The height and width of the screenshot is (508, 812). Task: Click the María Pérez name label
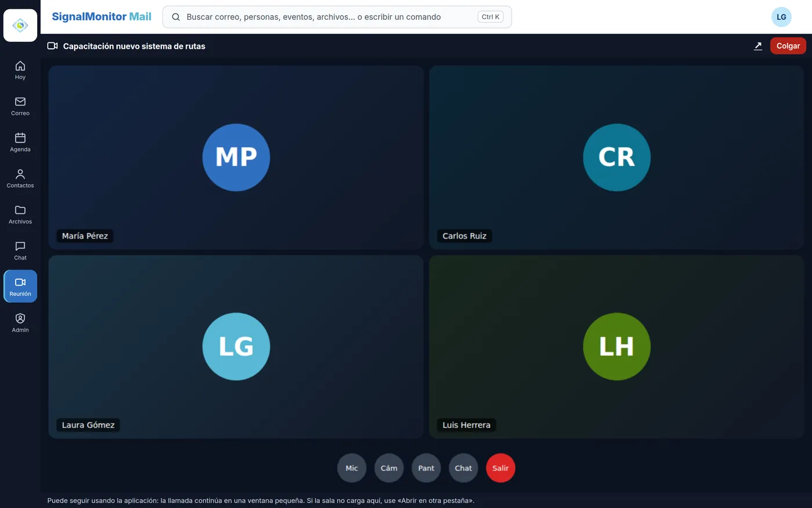pos(85,236)
